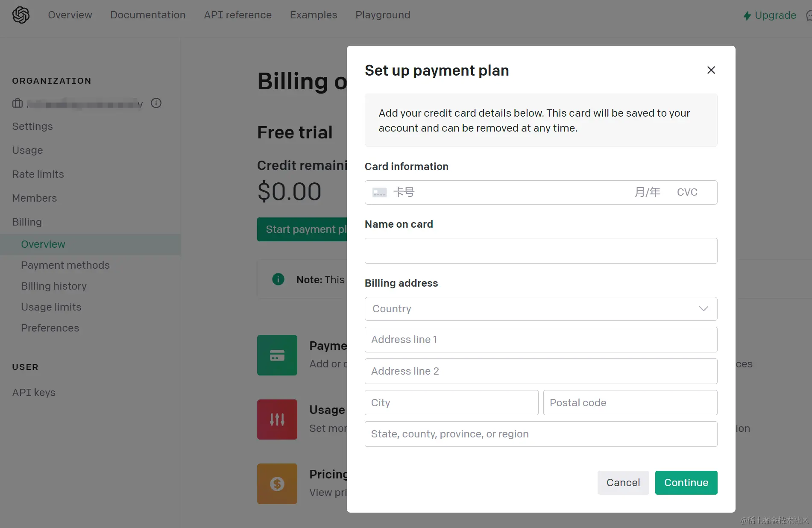Open API keys in sidebar
The height and width of the screenshot is (528, 812).
point(34,393)
